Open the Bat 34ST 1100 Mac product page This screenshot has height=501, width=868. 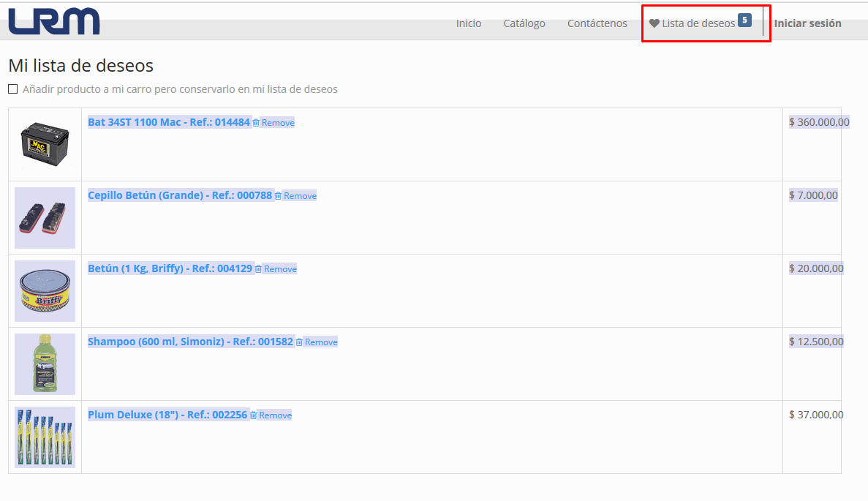point(168,122)
